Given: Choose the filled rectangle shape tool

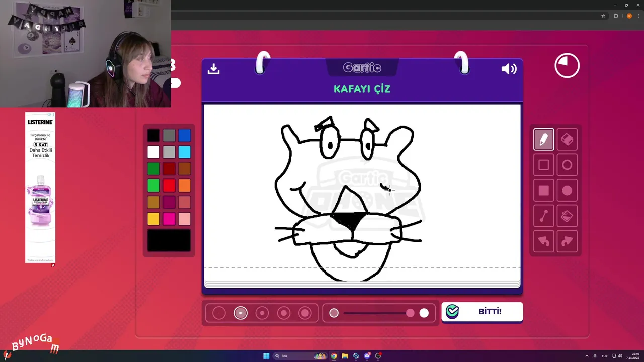Looking at the screenshot, I should [x=543, y=191].
